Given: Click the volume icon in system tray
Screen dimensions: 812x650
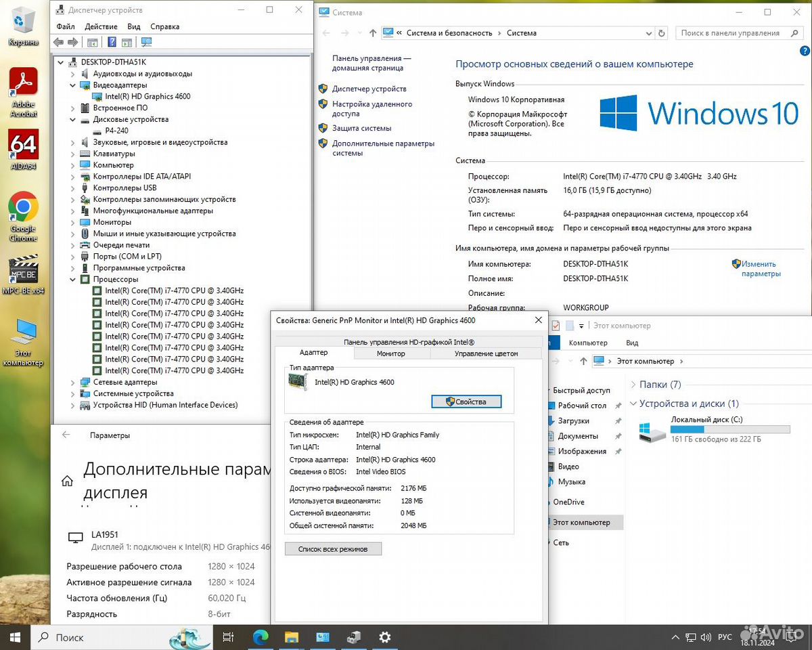Looking at the screenshot, I should (705, 637).
